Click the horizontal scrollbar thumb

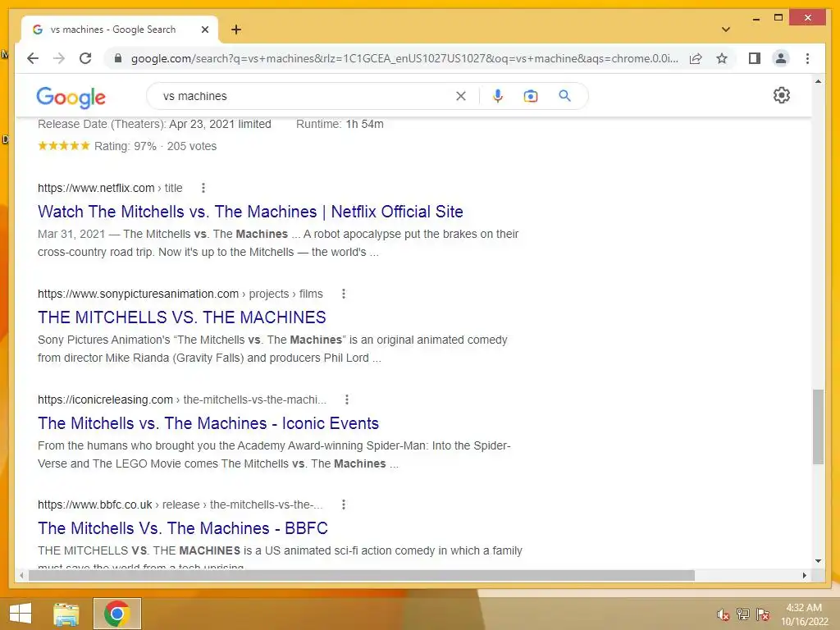362,575
